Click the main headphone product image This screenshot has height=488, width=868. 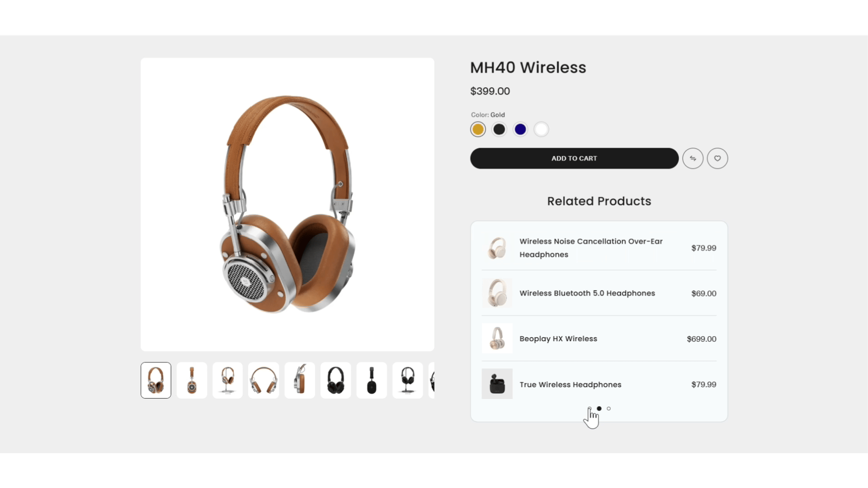click(288, 204)
